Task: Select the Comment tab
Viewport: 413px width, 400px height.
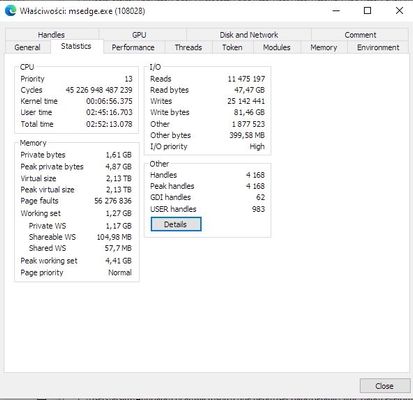Action: [360, 35]
